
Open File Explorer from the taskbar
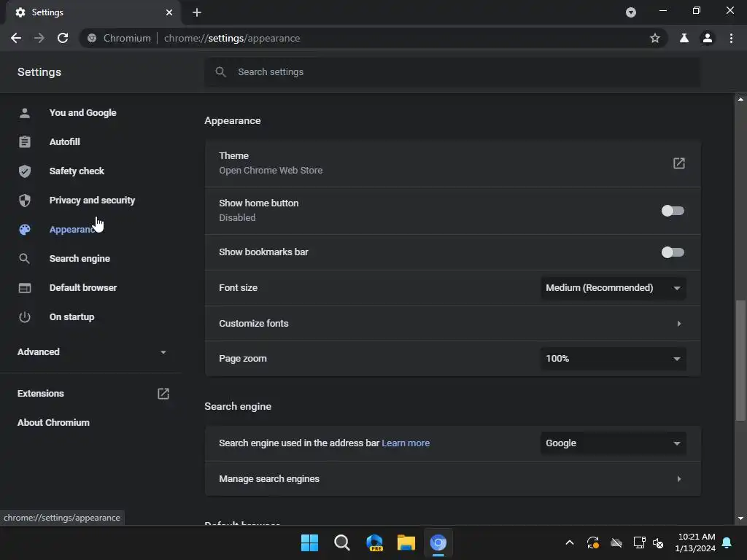click(406, 542)
